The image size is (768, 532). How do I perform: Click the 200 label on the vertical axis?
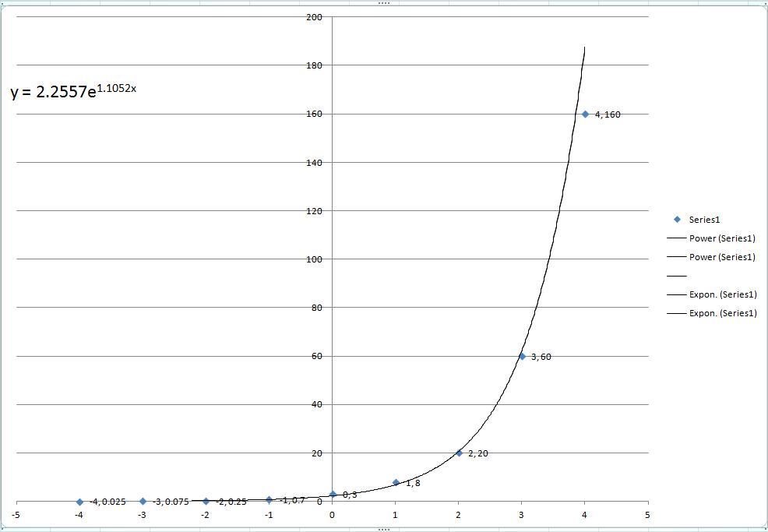click(x=315, y=16)
